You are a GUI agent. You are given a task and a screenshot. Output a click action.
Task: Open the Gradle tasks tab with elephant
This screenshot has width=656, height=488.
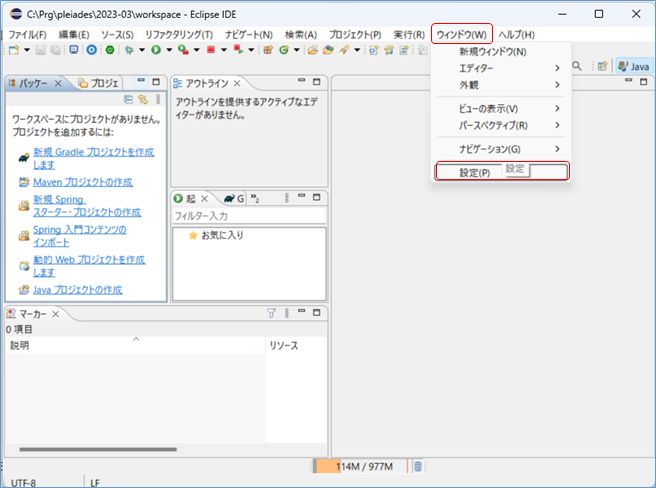pos(234,198)
